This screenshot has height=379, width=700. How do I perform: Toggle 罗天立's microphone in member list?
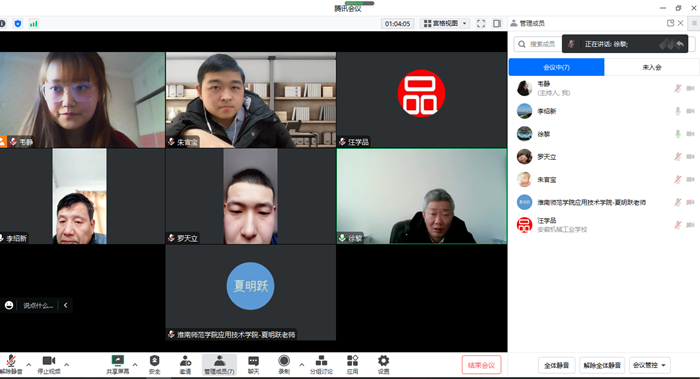coord(678,157)
